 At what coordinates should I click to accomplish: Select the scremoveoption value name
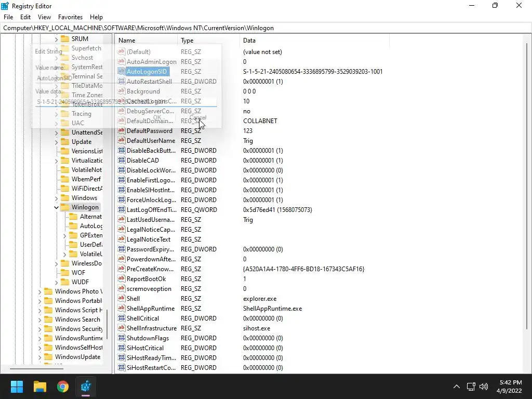[149, 288]
